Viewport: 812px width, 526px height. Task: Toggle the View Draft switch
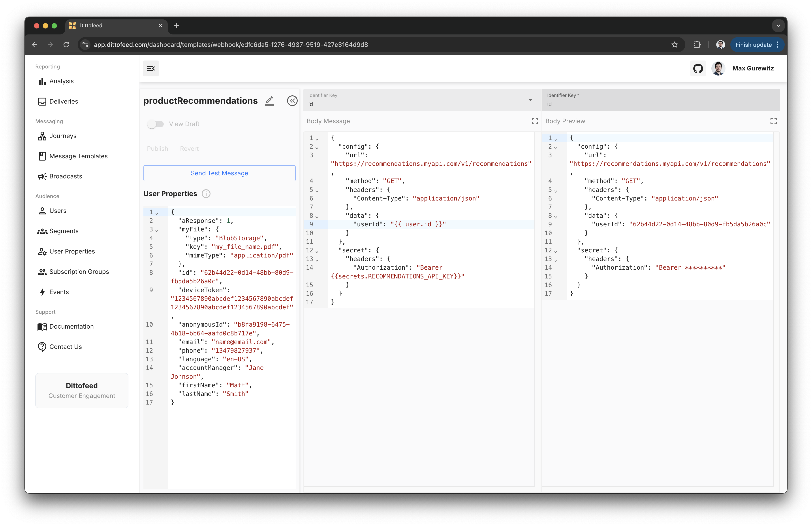(156, 124)
